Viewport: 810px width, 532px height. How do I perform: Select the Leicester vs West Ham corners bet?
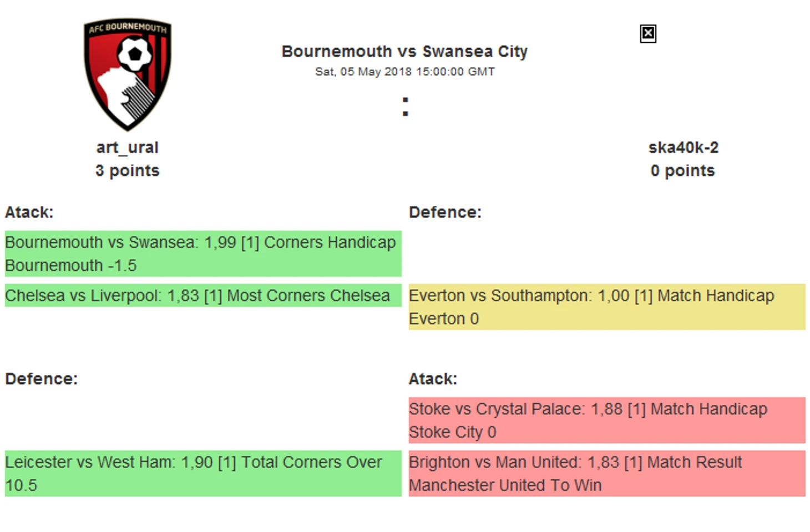click(202, 473)
